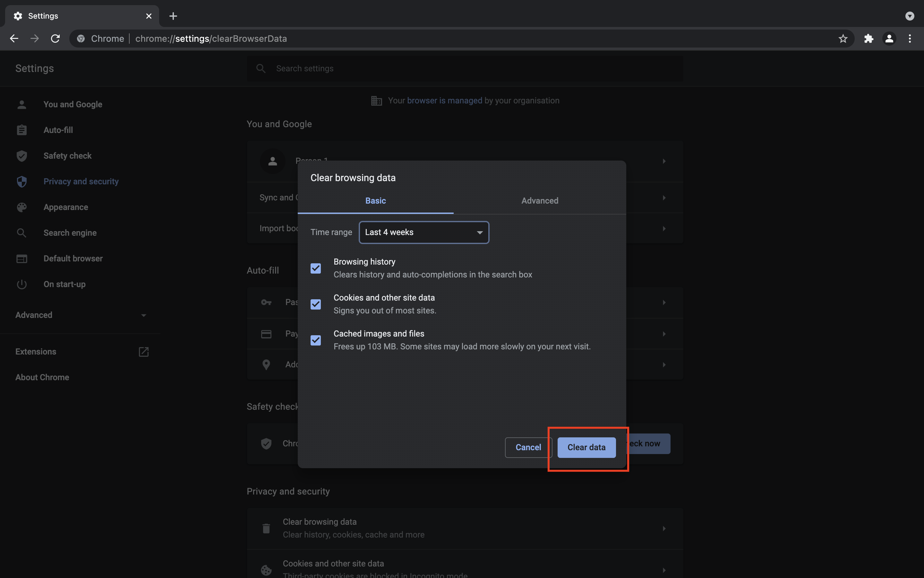
Task: Click the On start-up power icon
Action: click(22, 285)
